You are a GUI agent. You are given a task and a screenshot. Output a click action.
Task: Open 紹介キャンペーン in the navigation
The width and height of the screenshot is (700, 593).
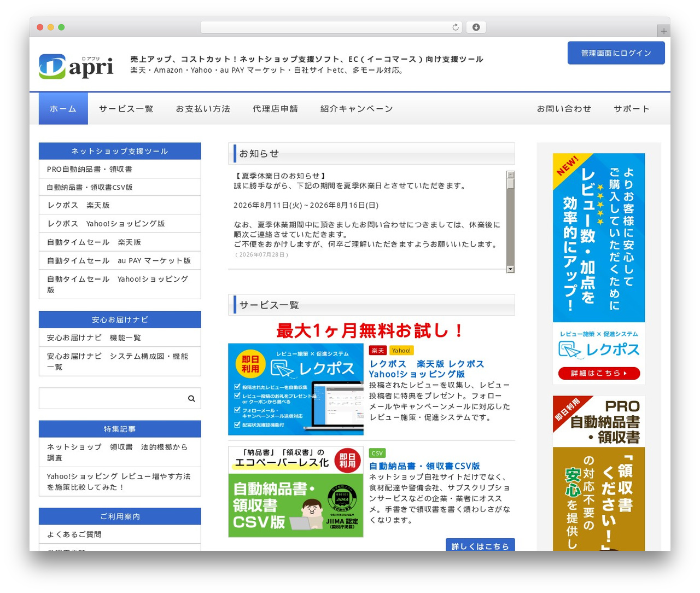(357, 109)
